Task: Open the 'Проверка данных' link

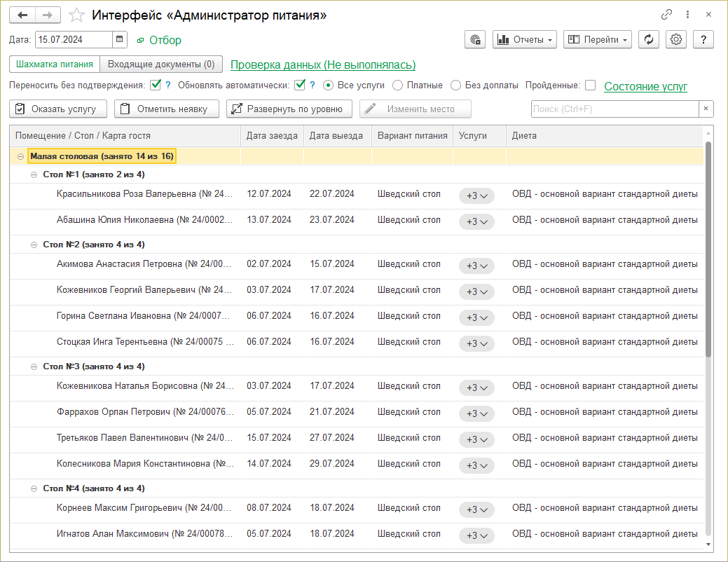Action: [x=323, y=65]
